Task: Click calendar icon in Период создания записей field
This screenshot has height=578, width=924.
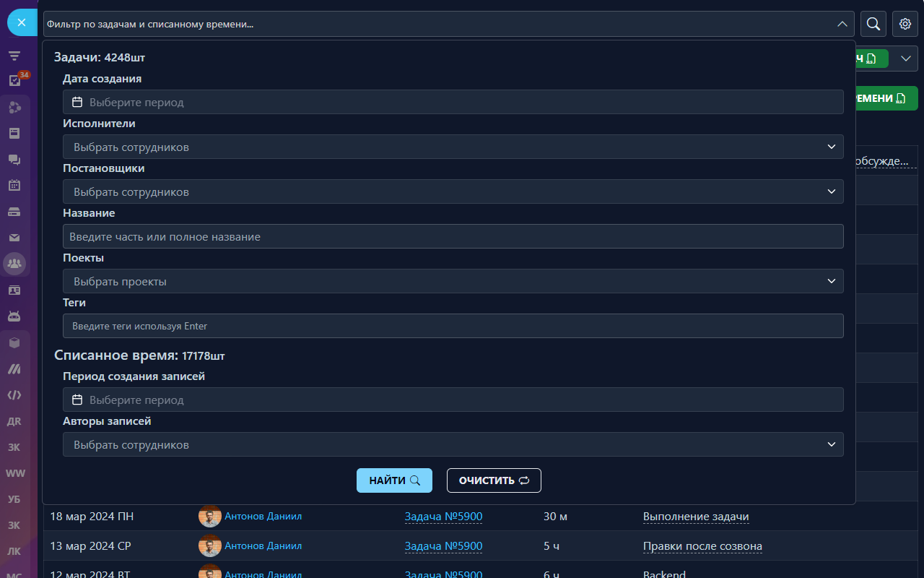Action: 77,400
